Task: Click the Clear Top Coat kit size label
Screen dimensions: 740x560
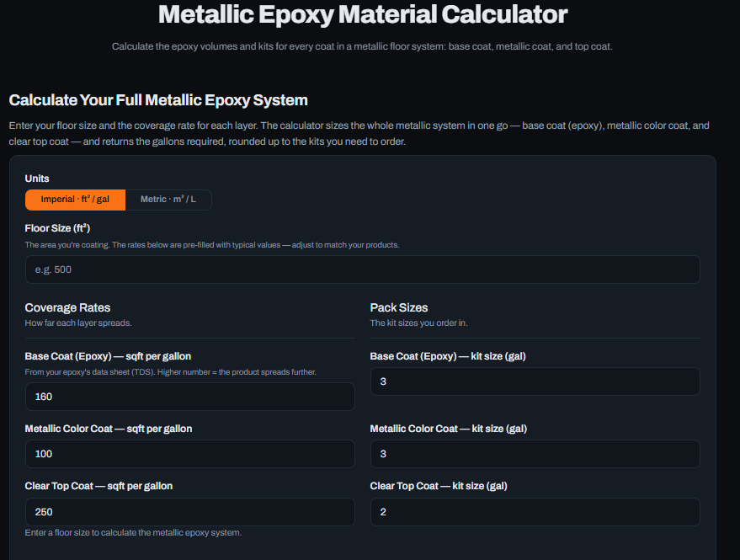Action: 439,486
